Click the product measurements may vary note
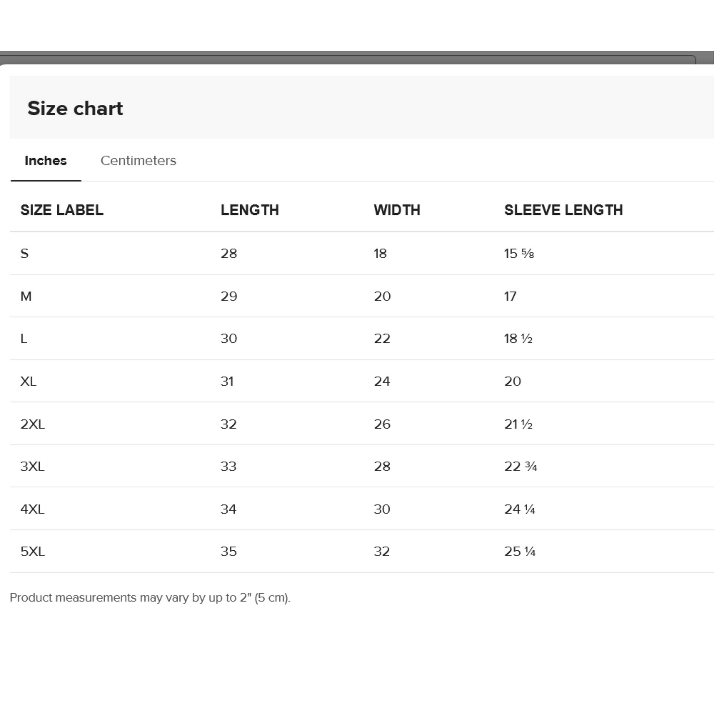 click(150, 598)
